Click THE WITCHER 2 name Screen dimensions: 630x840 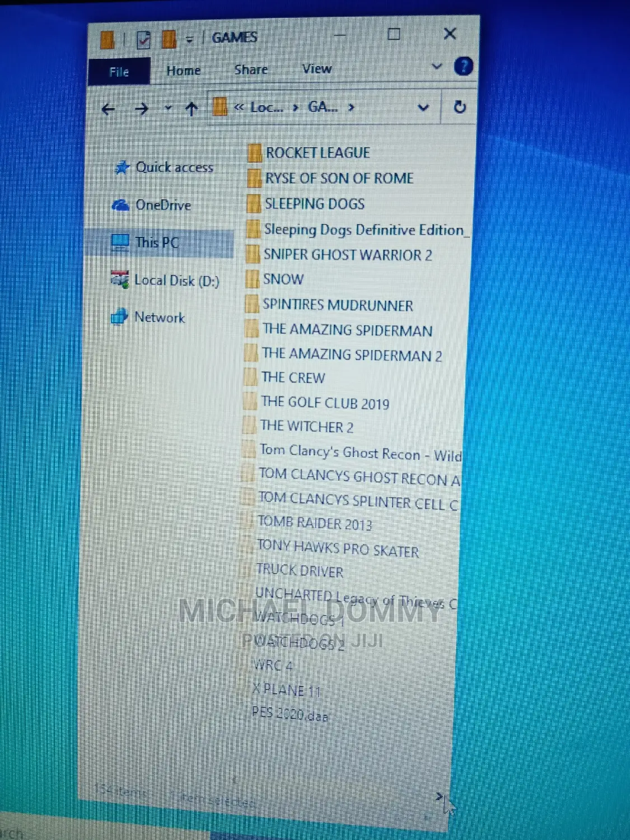307,427
